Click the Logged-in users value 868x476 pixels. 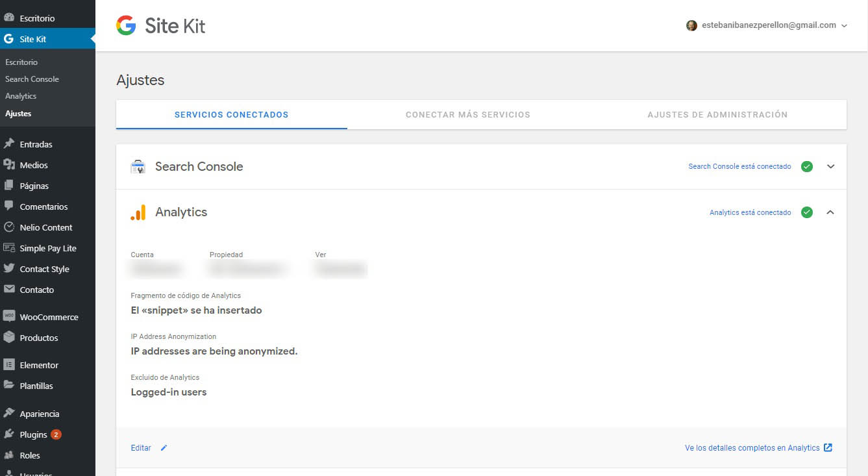(x=169, y=392)
